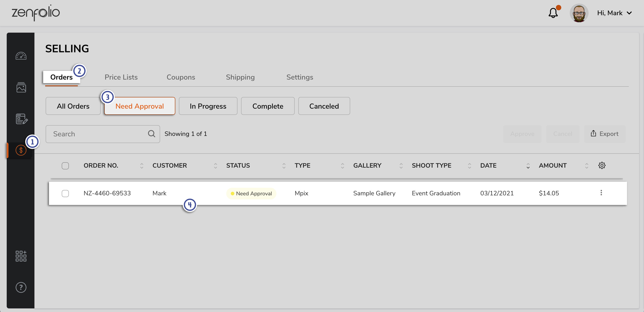Open the apps grid icon in sidebar
The image size is (644, 312).
pos(21,256)
